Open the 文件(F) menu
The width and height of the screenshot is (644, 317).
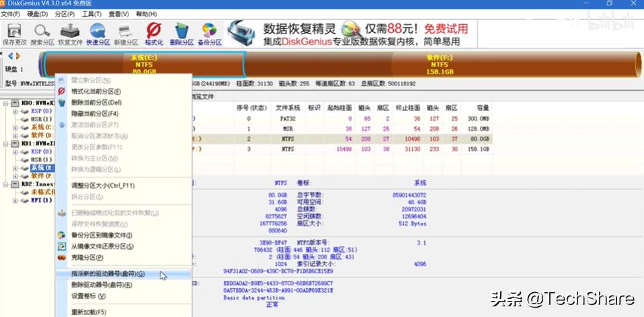pyautogui.click(x=10, y=14)
